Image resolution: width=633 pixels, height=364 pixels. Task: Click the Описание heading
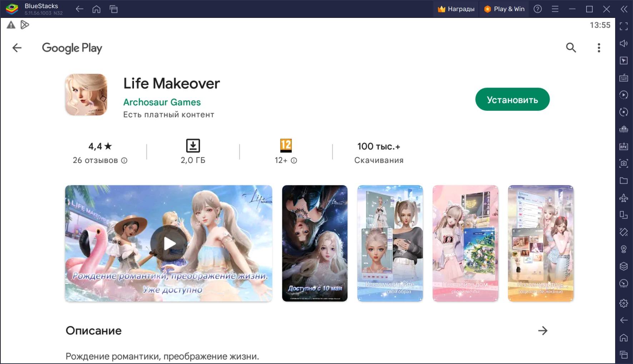[x=94, y=330]
